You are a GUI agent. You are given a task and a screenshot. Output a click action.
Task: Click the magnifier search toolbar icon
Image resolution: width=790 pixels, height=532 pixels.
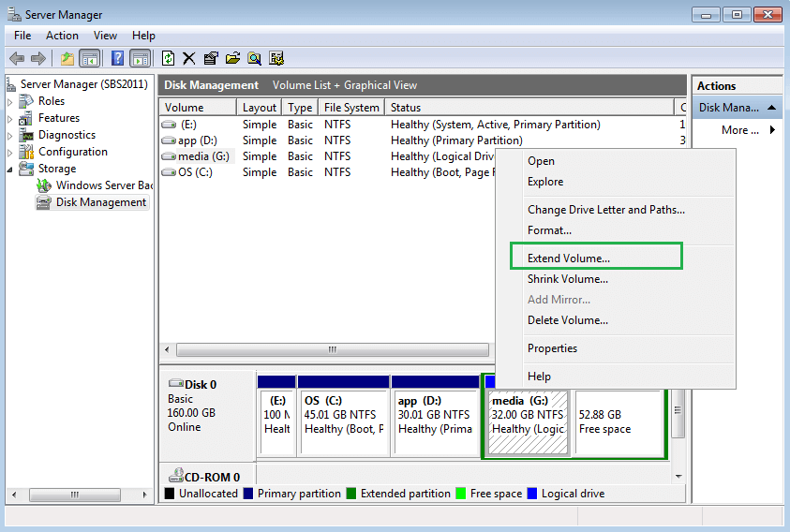click(255, 58)
